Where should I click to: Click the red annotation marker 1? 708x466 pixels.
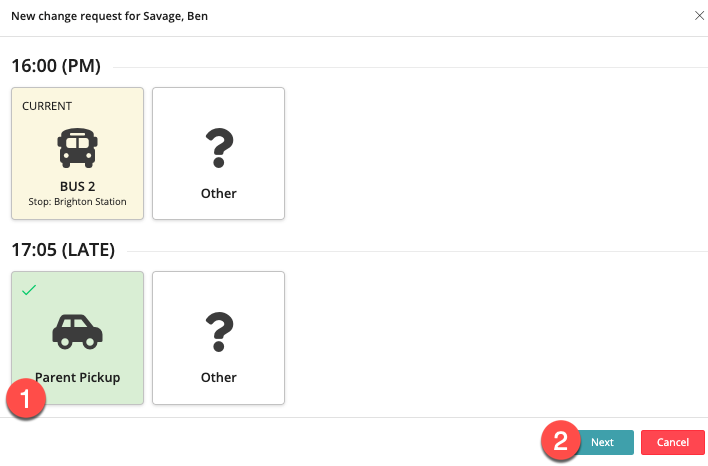coord(26,399)
